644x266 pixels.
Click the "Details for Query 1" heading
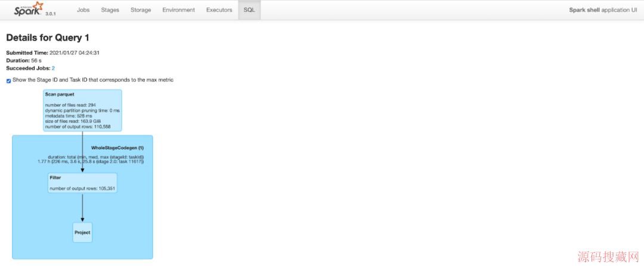[x=48, y=38]
